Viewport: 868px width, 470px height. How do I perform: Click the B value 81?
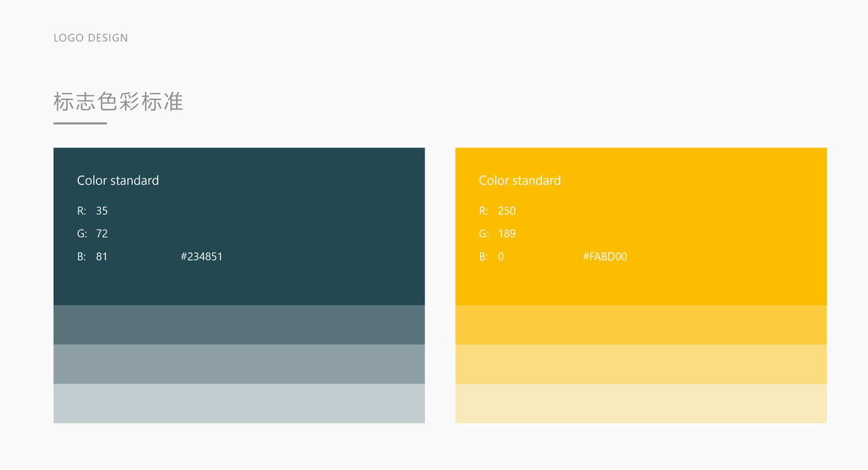click(102, 257)
